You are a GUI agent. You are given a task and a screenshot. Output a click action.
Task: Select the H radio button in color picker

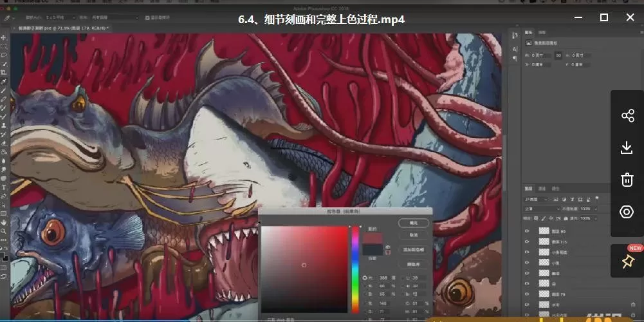[365, 278]
